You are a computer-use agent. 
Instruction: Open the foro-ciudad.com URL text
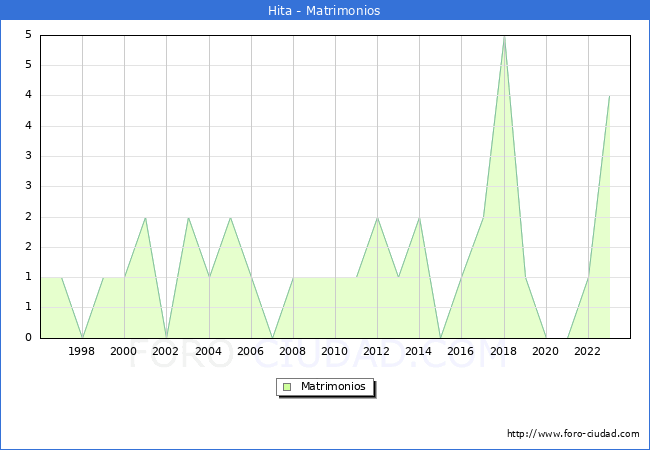coord(573,434)
